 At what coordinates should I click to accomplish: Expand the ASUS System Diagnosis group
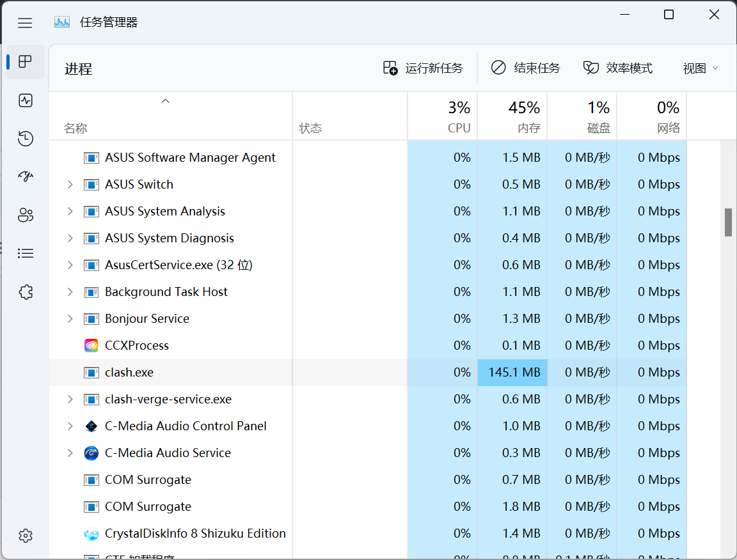coord(70,238)
